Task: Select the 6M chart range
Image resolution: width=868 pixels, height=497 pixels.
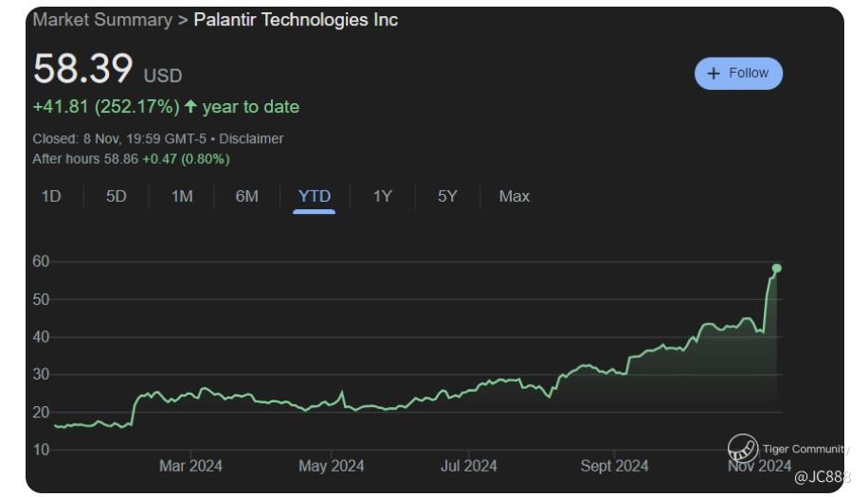Action: 246,197
